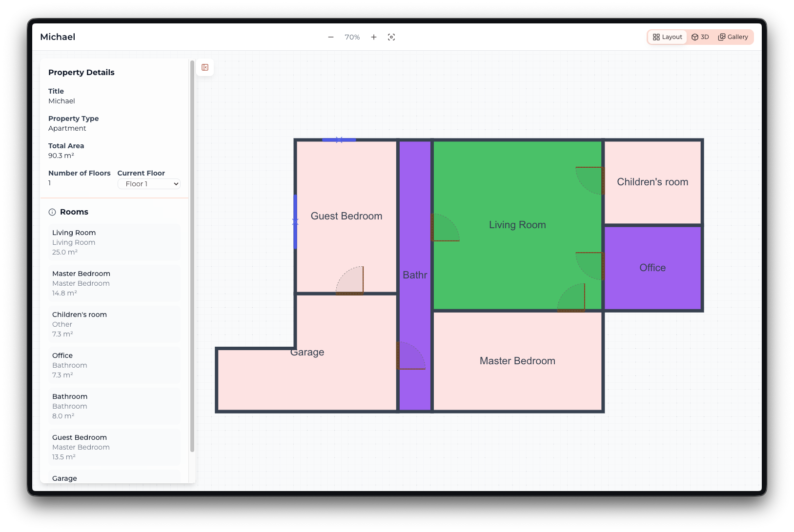The height and width of the screenshot is (532, 794).
Task: Click the zoom out minus icon
Action: tap(331, 37)
